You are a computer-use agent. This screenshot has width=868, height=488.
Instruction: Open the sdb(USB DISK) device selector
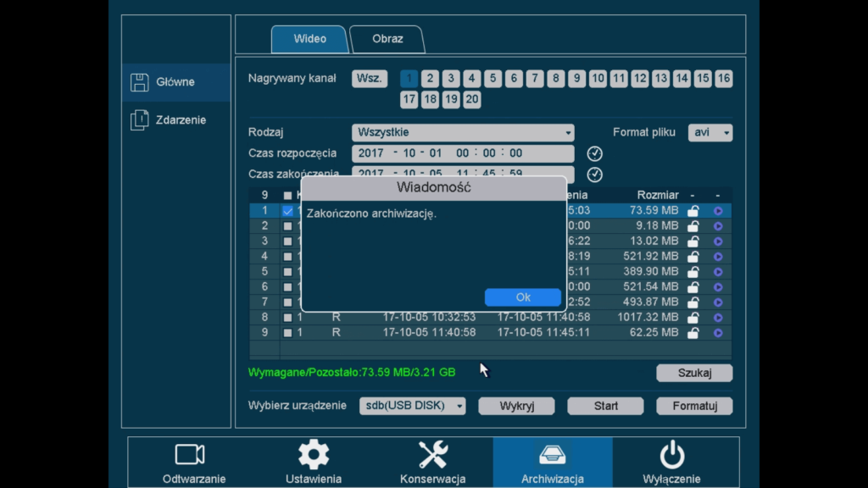coord(413,406)
